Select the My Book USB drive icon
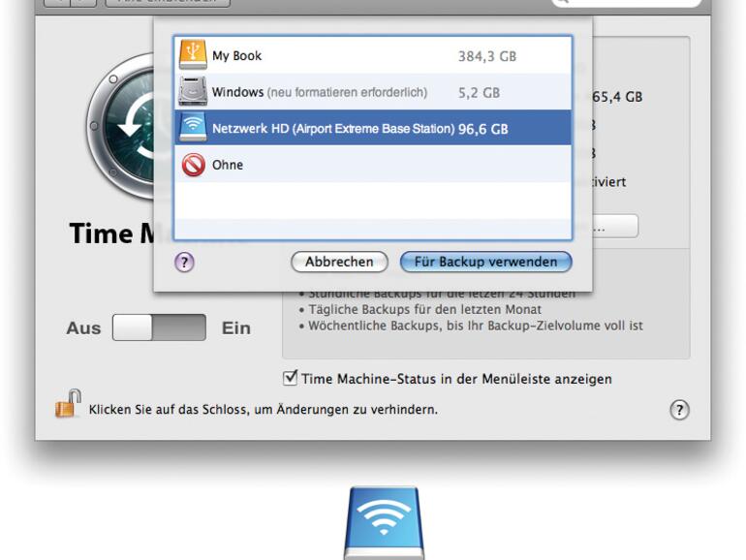The width and height of the screenshot is (746, 560). [193, 55]
